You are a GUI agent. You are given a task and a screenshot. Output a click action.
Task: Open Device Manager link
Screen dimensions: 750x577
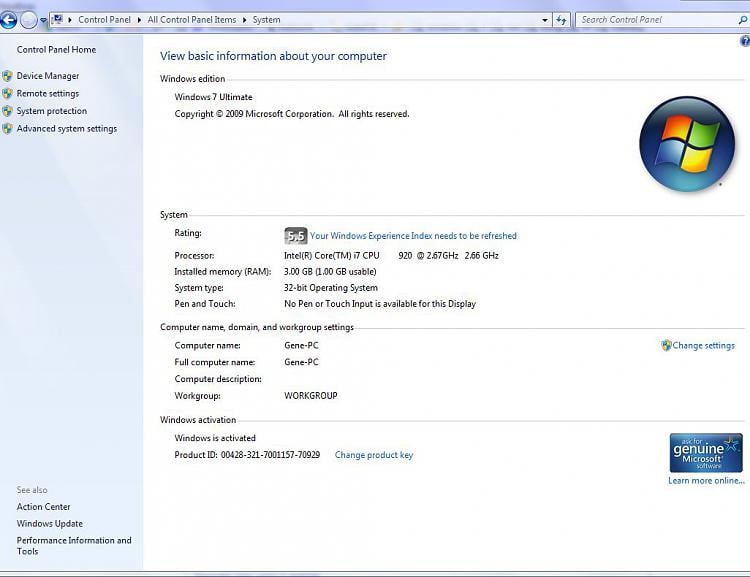click(48, 76)
